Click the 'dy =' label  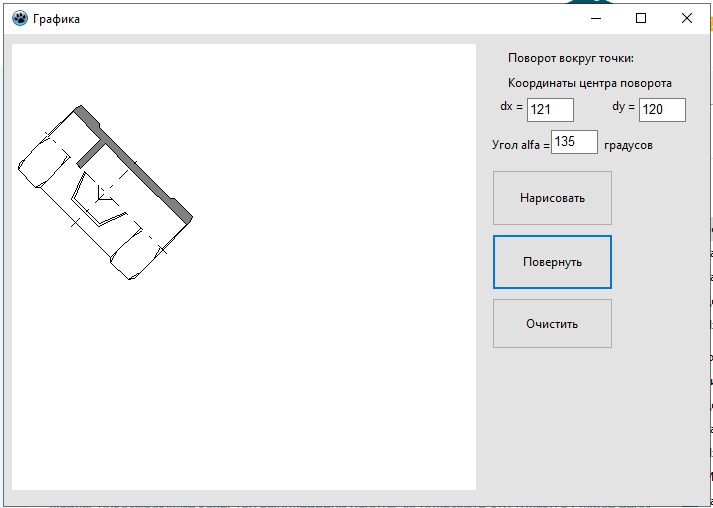tap(623, 107)
